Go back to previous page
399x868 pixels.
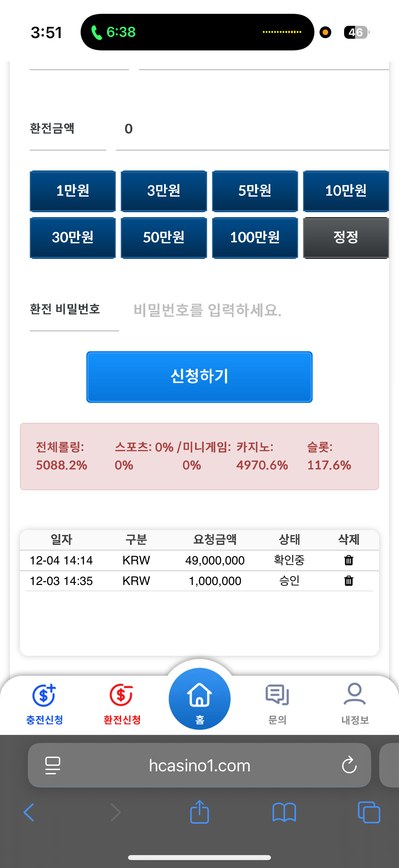point(29,812)
